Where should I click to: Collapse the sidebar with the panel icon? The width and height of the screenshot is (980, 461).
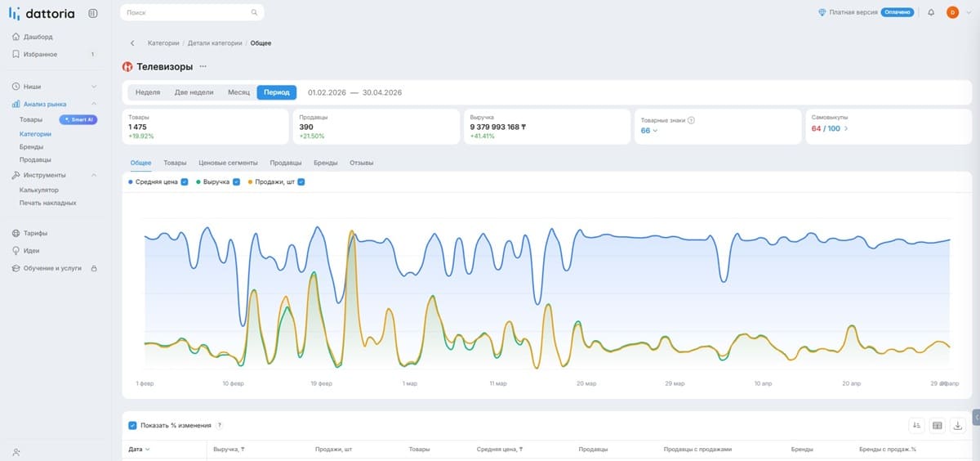(x=92, y=13)
